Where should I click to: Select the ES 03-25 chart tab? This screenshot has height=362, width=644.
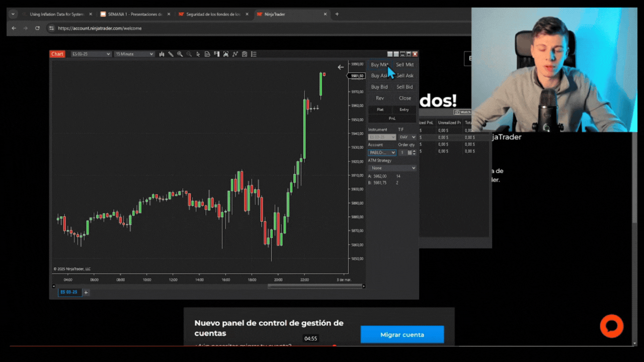(69, 292)
